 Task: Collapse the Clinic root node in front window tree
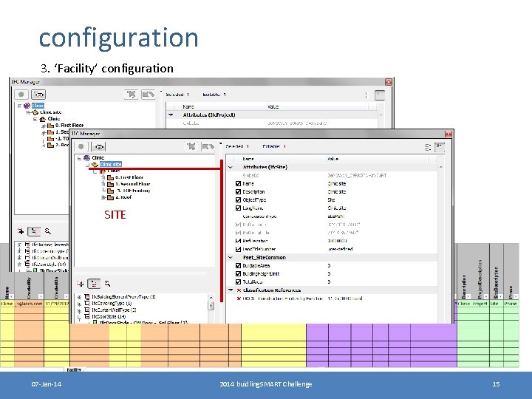pos(79,158)
